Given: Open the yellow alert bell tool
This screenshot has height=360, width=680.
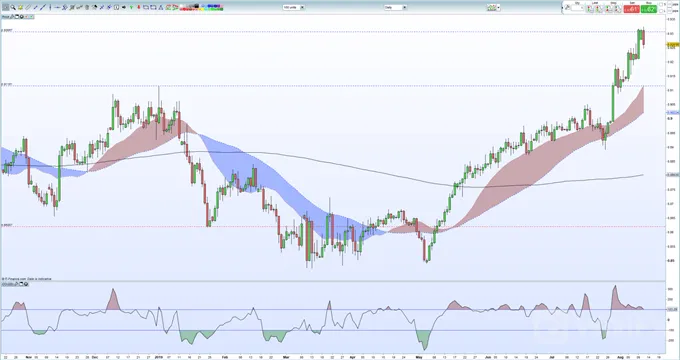Looking at the screenshot, I should (20, 7).
